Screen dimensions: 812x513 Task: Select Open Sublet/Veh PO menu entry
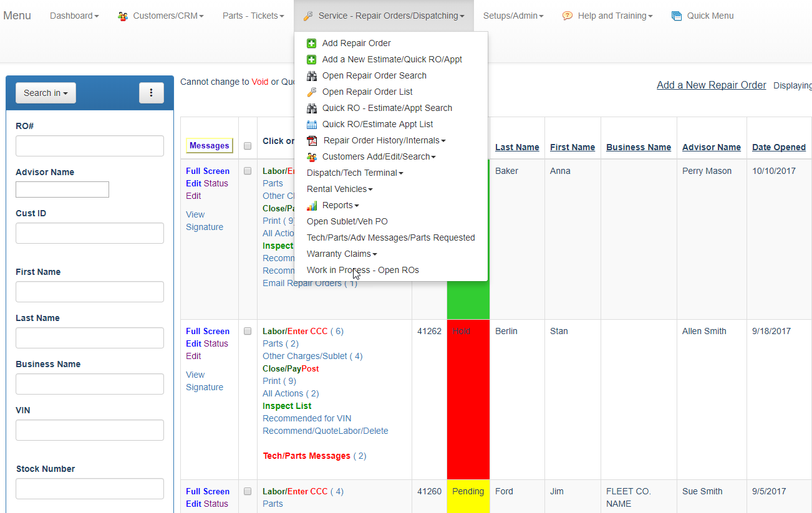click(x=347, y=221)
